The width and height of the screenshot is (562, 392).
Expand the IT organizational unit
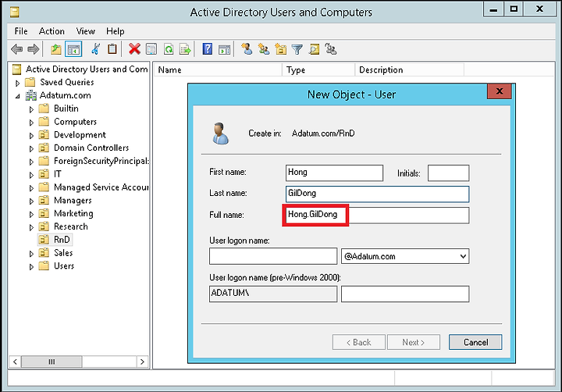[31, 175]
